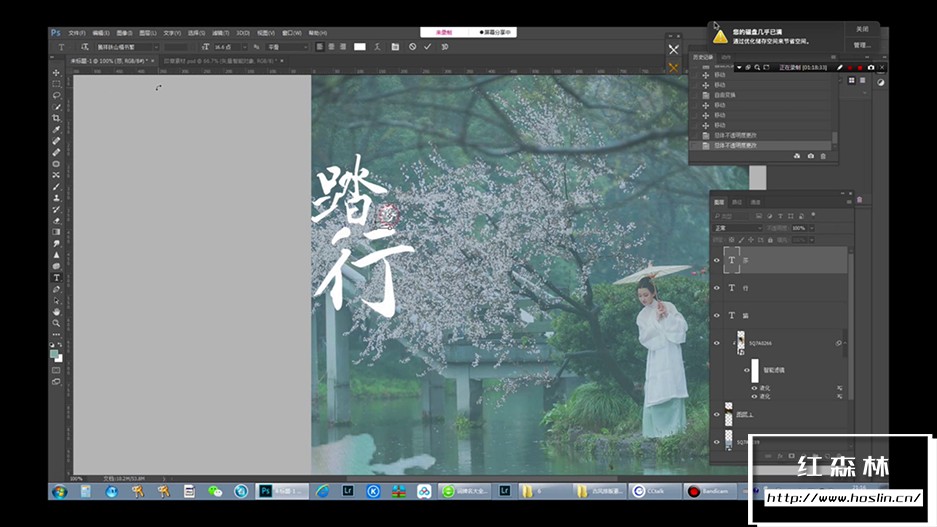Open the anti-aliasing method dropdown
The width and height of the screenshot is (937, 527).
point(286,46)
